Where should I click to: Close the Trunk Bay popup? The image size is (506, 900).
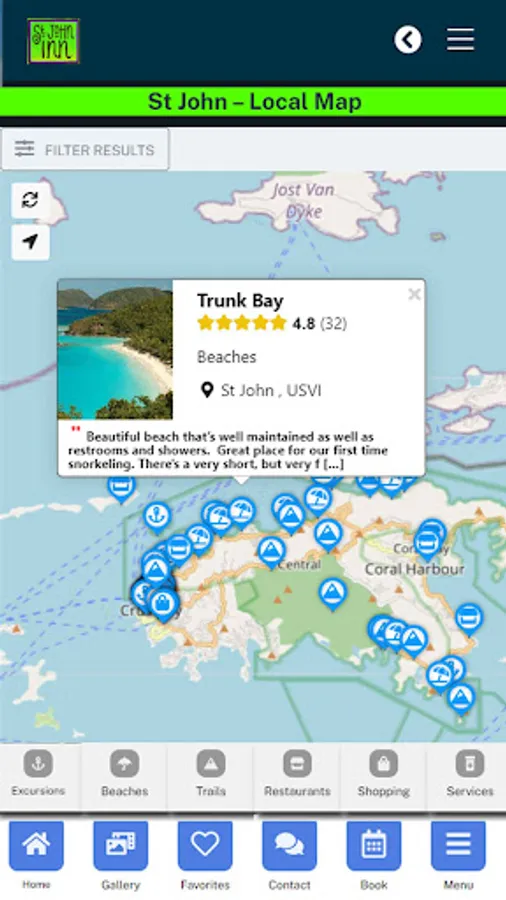(x=414, y=294)
